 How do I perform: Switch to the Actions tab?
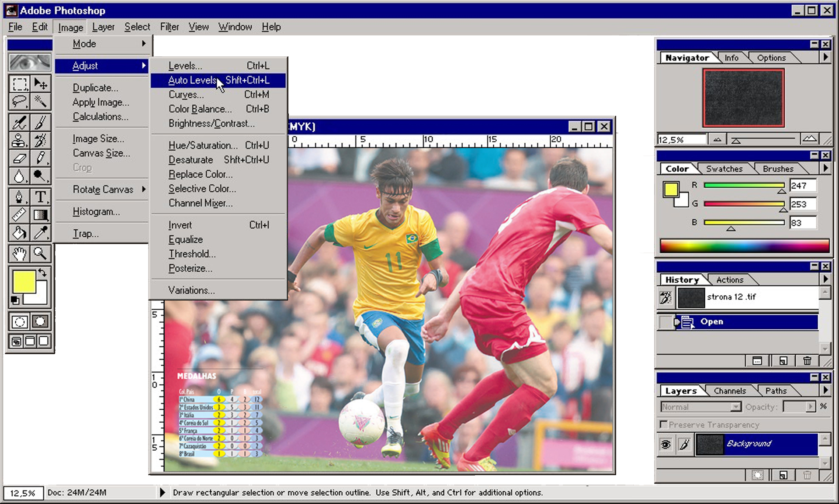[729, 280]
